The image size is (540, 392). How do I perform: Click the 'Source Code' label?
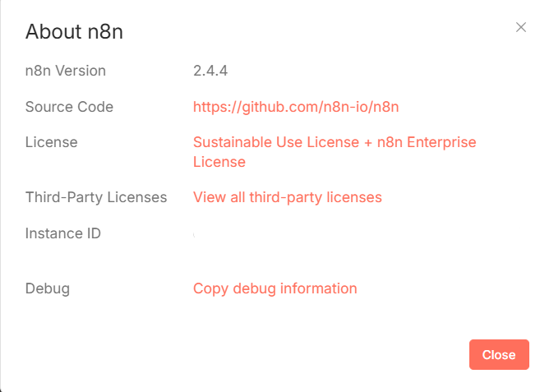click(x=69, y=107)
